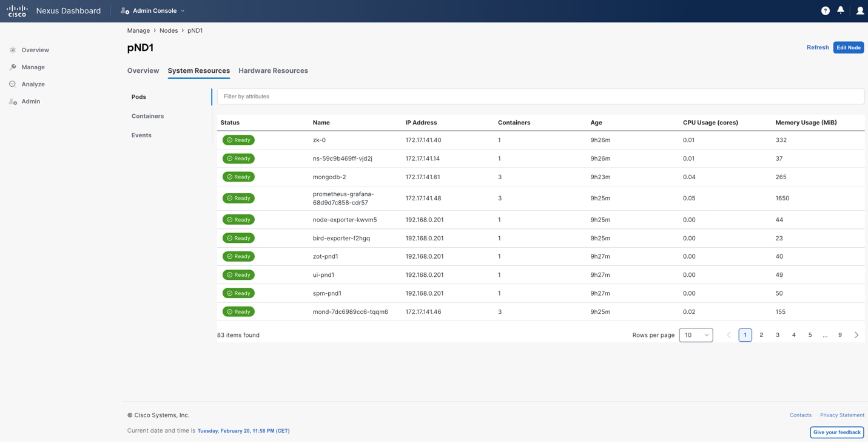Go to page 4
Image resolution: width=868 pixels, height=442 pixels.
[x=794, y=335]
